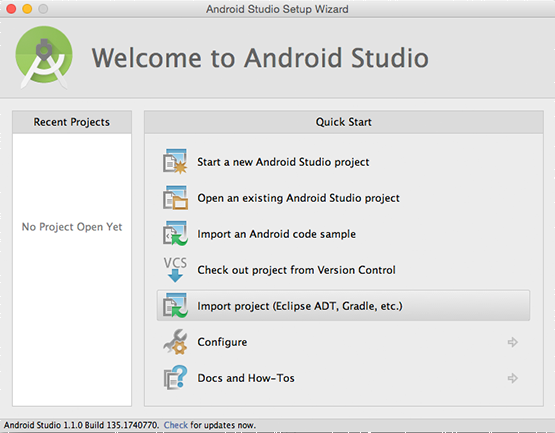The height and width of the screenshot is (433, 555).
Task: Open the Docs and How-Tos text entry
Action: pyautogui.click(x=246, y=378)
